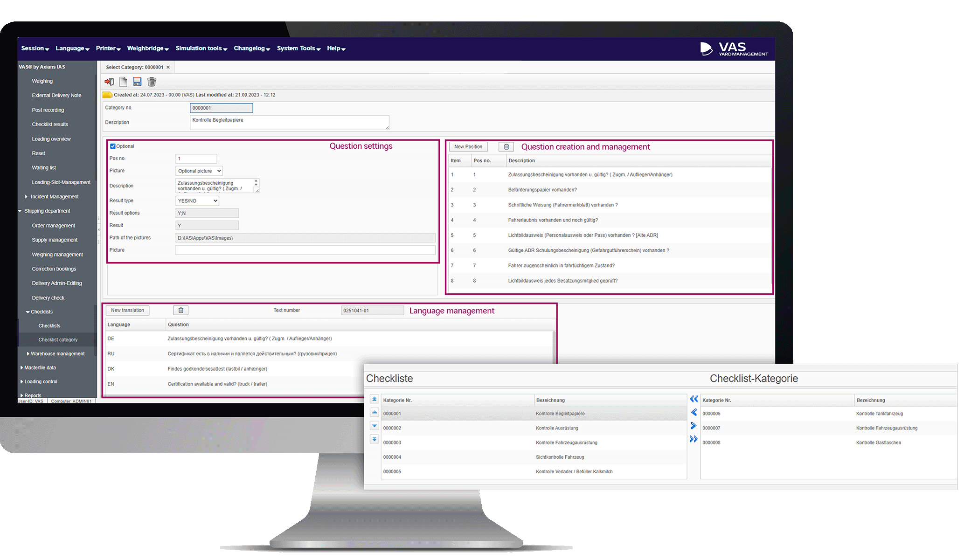The width and height of the screenshot is (971, 560).
Task: Click move-to-bottom arrow beside Checkliste table
Action: (x=375, y=439)
